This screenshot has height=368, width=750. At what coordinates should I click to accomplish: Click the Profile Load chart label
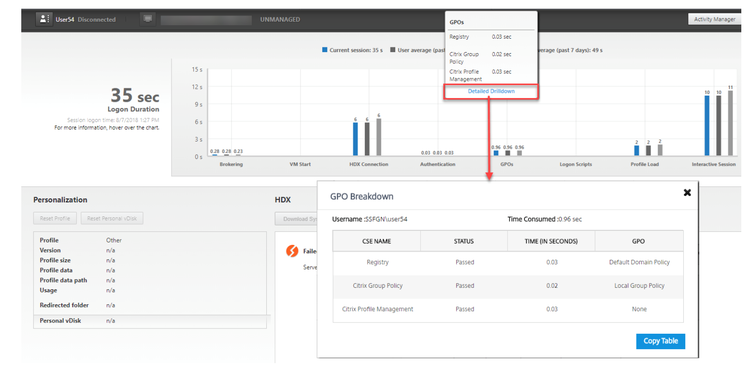(645, 164)
